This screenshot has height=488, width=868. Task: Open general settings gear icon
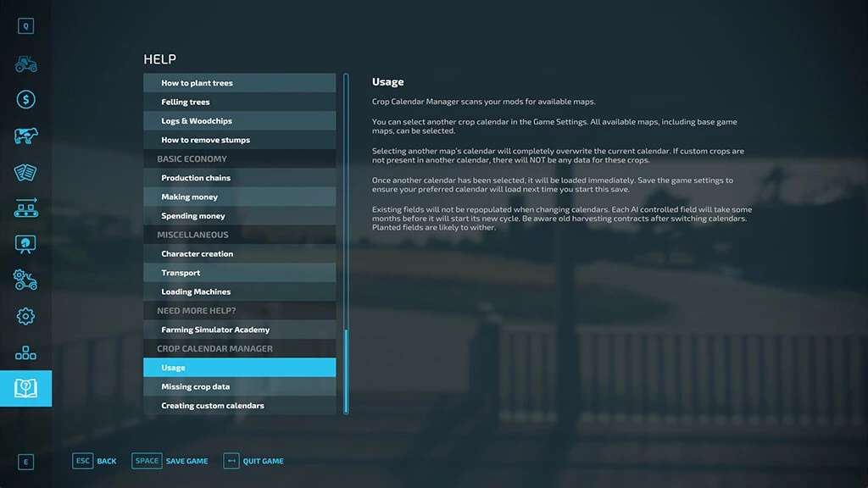pos(25,317)
